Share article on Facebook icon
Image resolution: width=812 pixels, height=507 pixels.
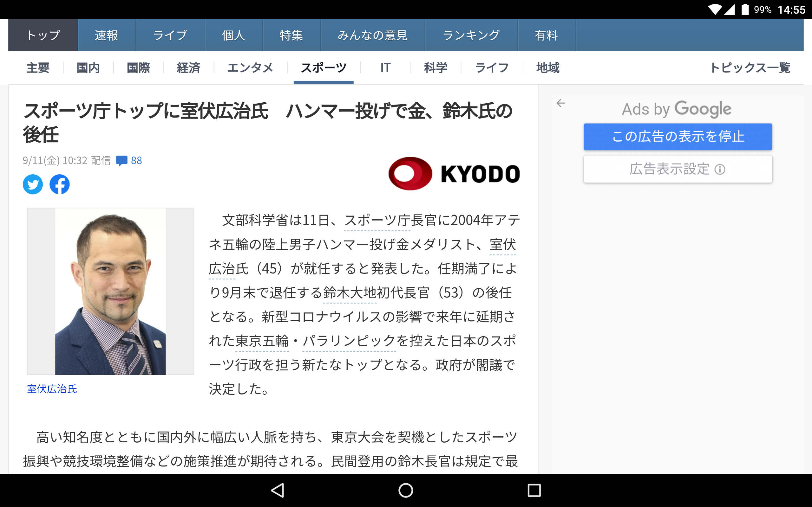tap(59, 184)
